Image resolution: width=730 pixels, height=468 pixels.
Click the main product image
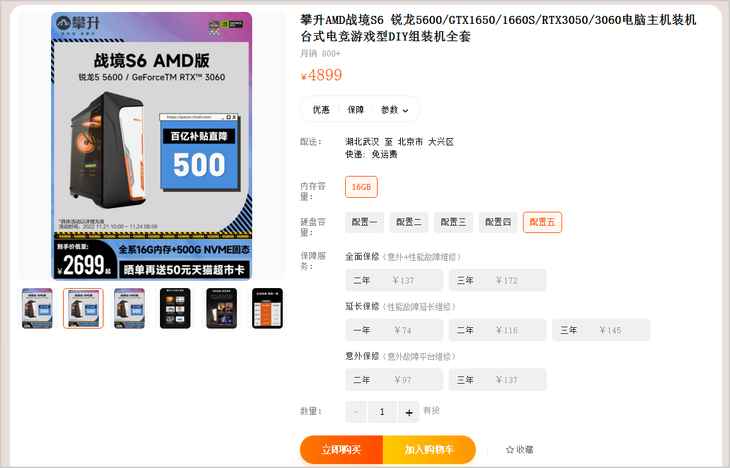point(152,146)
